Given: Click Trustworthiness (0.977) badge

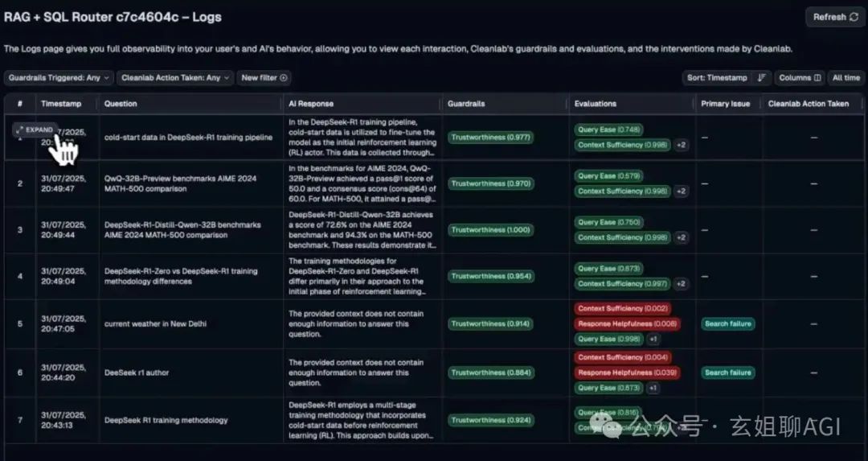Looking at the screenshot, I should (490, 138).
